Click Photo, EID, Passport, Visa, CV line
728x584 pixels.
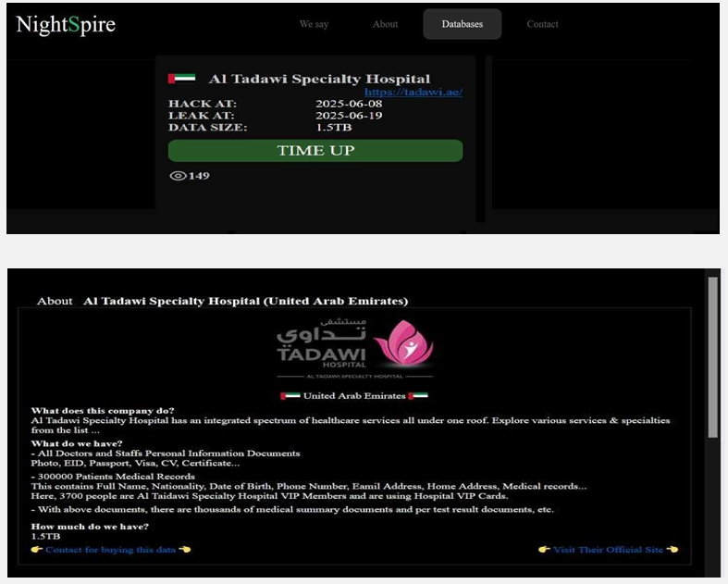pyautogui.click(x=135, y=463)
